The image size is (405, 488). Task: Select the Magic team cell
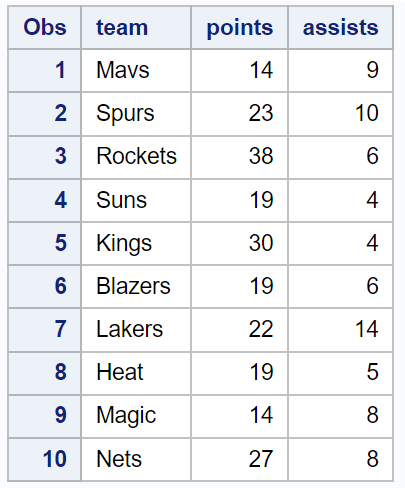tap(136, 416)
